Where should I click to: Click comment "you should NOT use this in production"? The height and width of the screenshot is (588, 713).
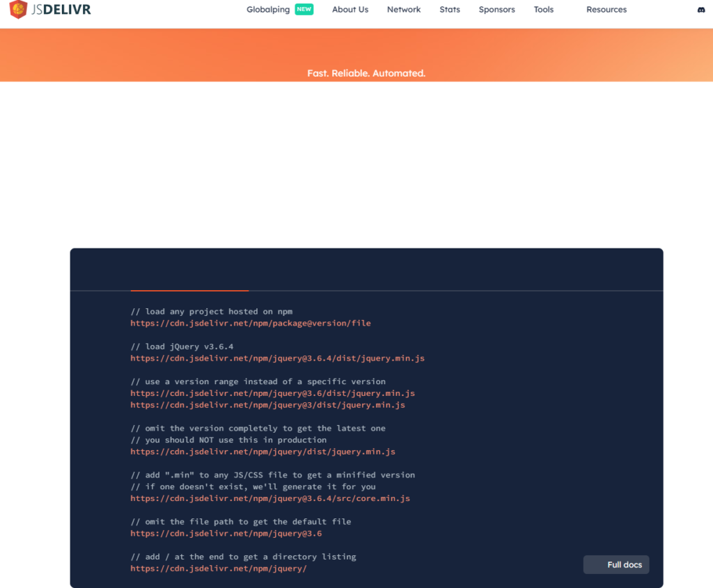click(228, 440)
